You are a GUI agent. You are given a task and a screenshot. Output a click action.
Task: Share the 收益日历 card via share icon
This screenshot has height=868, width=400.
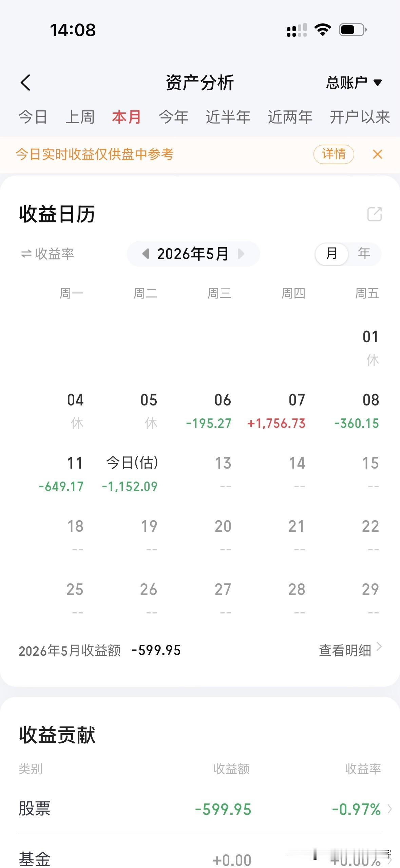pyautogui.click(x=375, y=214)
